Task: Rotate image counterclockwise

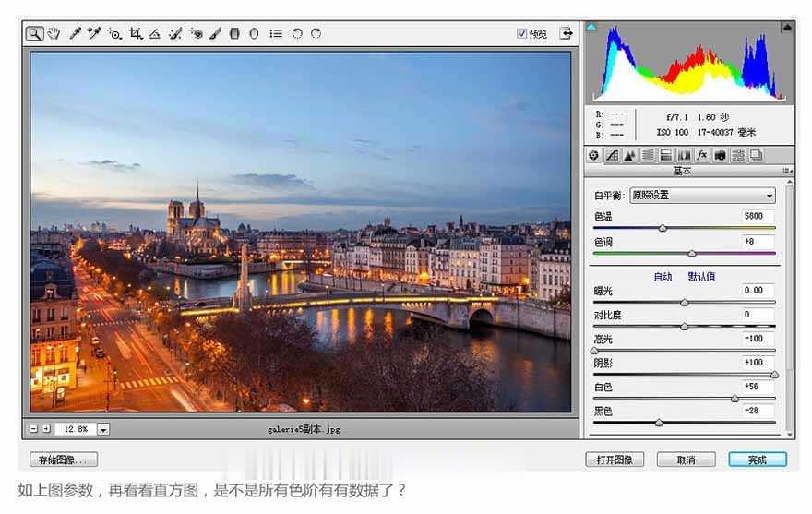Action: pos(297,33)
